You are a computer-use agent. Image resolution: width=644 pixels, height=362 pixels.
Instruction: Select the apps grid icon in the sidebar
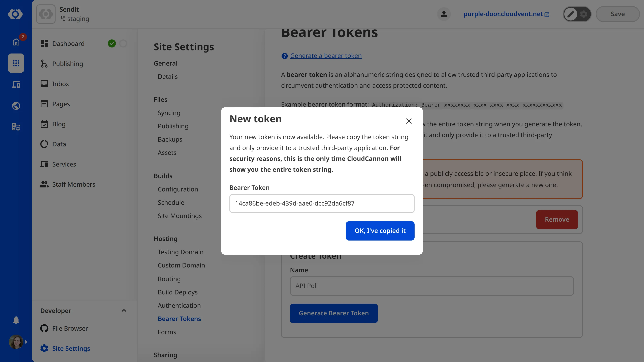coord(16,63)
